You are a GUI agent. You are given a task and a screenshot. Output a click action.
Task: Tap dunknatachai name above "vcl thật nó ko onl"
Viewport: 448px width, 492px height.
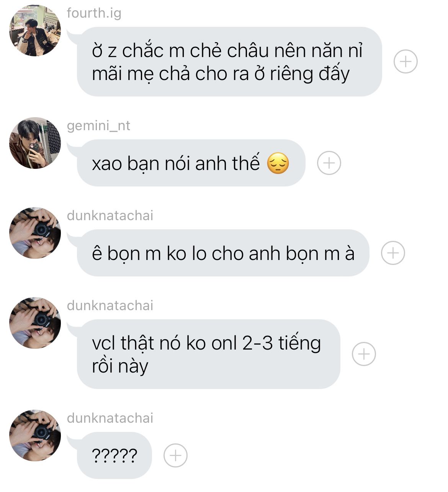[x=110, y=306]
